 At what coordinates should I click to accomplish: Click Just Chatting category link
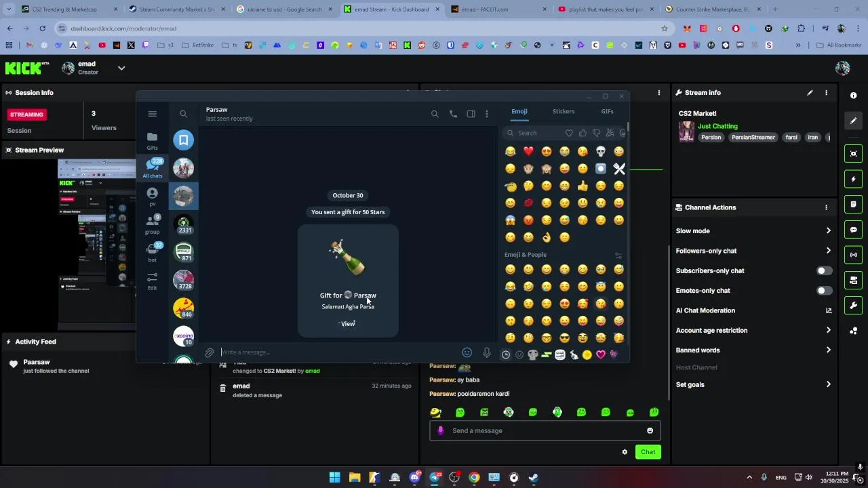point(717,126)
